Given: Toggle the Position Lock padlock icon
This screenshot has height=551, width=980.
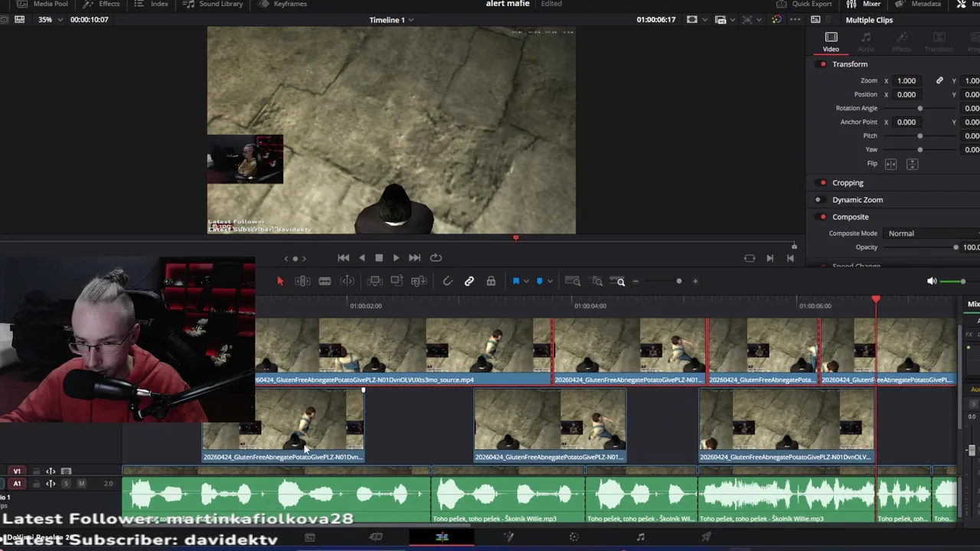Looking at the screenshot, I should [491, 282].
